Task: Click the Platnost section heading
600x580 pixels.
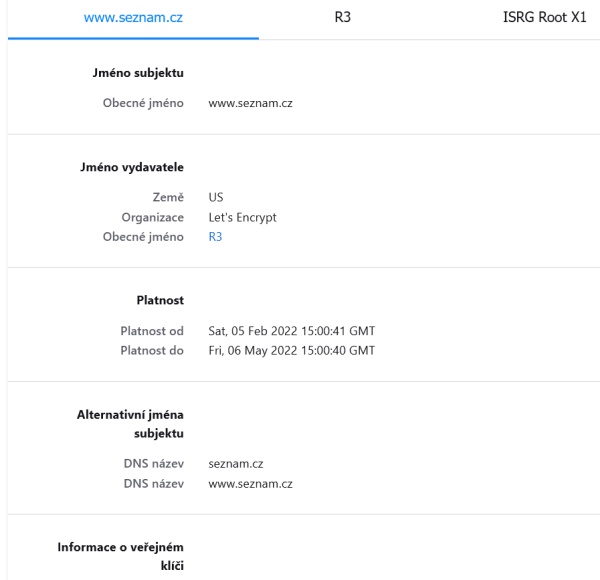Action: (162, 299)
